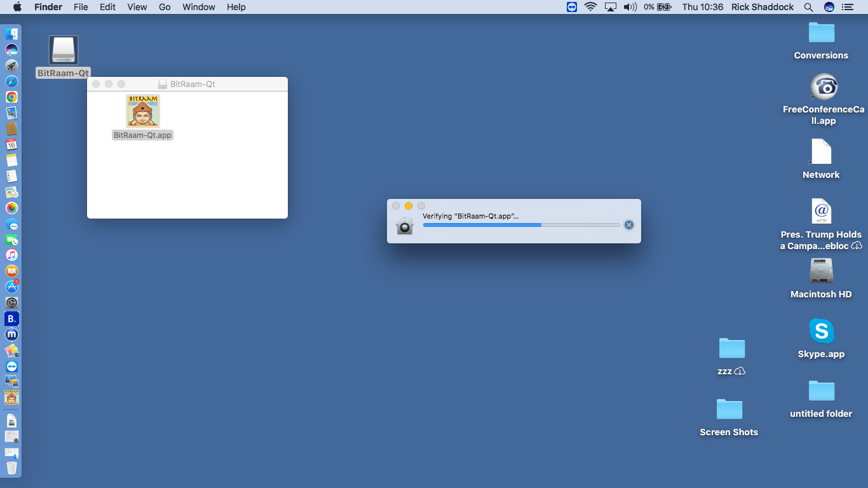This screenshot has width=868, height=488.
Task: Open the Apple menu
Action: 17,7
